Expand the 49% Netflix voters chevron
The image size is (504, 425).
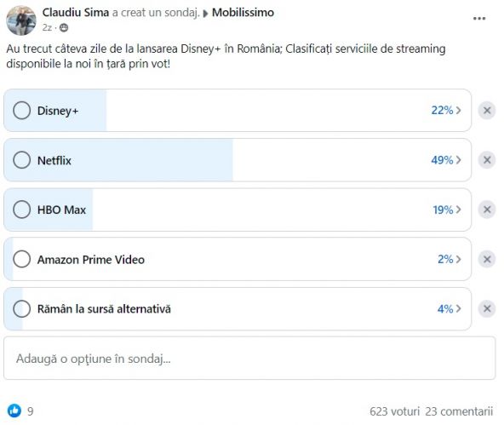(459, 160)
